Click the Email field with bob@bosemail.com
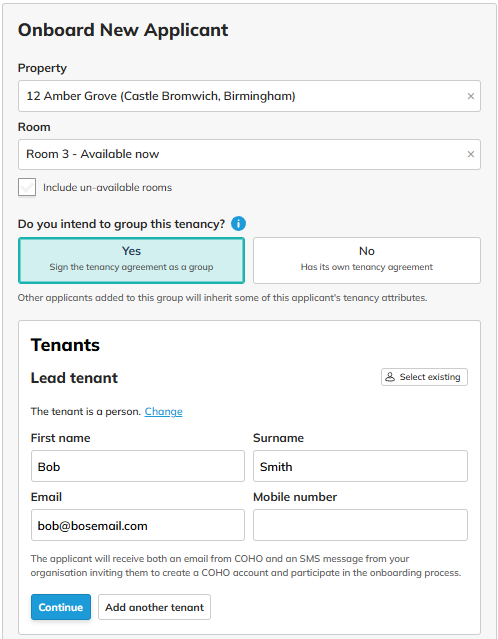498x639 pixels. point(138,525)
